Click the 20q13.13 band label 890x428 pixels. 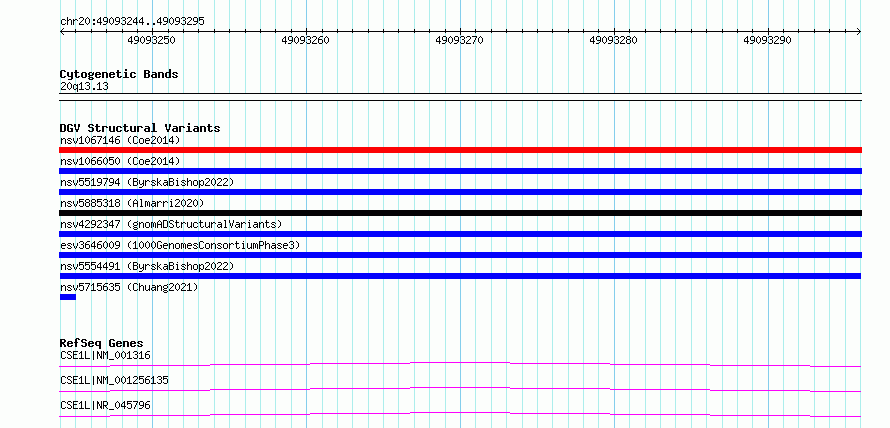tap(84, 87)
